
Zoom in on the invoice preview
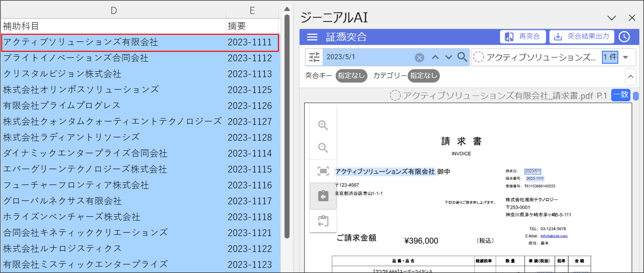(323, 125)
